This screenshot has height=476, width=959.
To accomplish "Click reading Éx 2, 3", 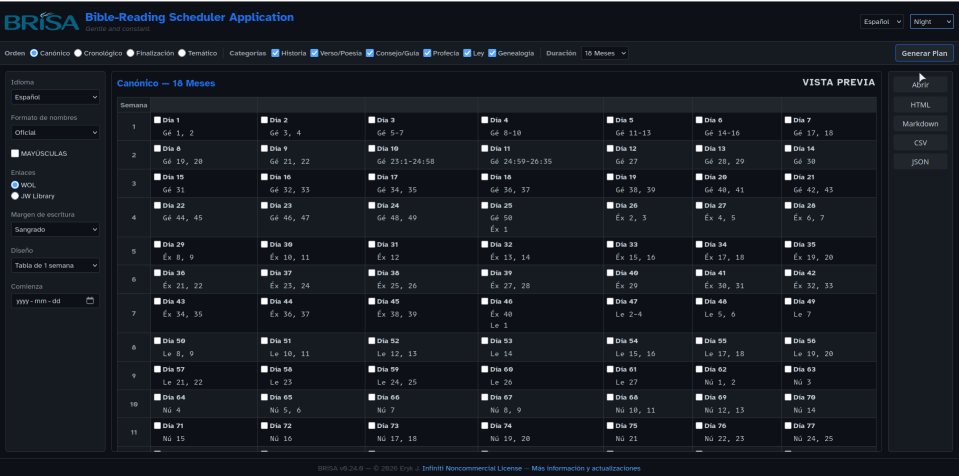I will click(631, 218).
